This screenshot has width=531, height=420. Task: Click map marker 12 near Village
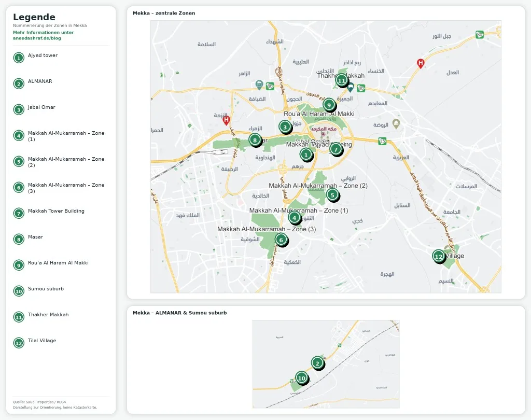click(439, 256)
